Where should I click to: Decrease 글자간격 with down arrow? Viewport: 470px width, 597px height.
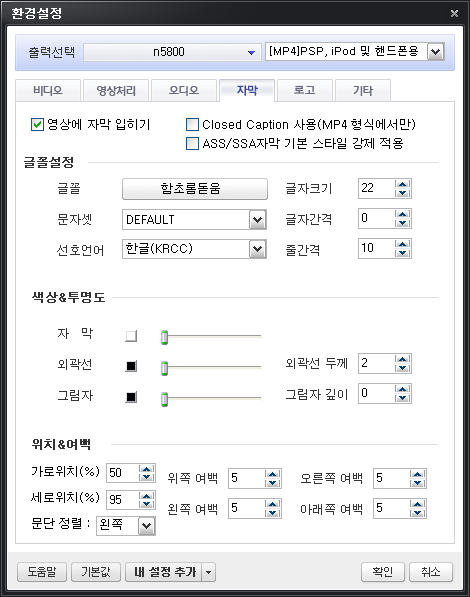coord(403,223)
